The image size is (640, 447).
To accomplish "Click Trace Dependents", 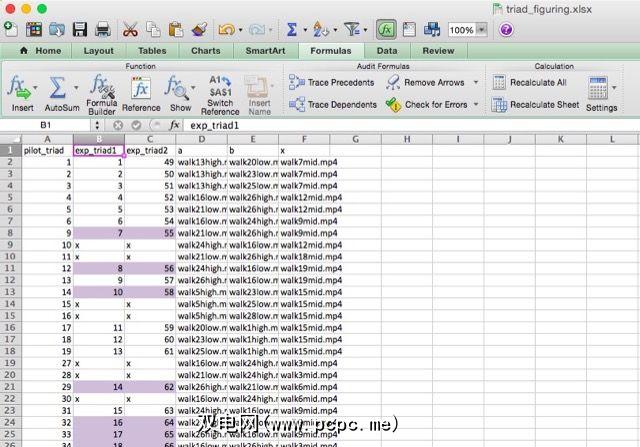I will point(333,105).
